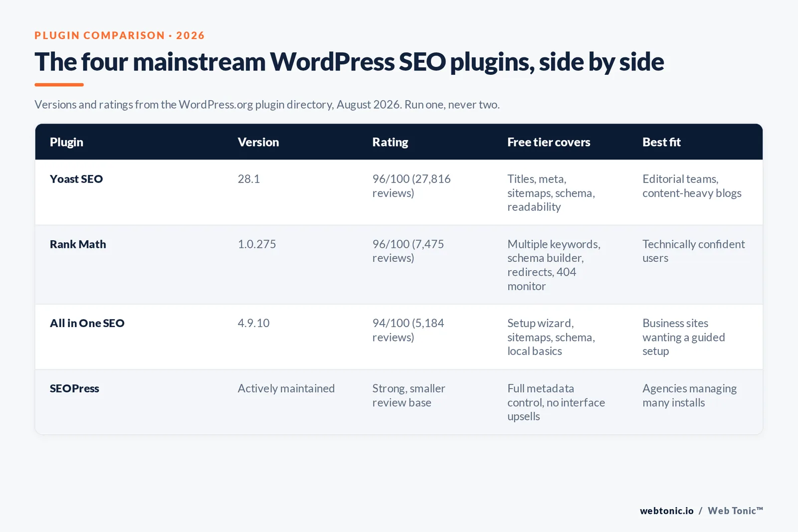Image resolution: width=798 pixels, height=532 pixels.
Task: Click version cell '28.1'
Action: tap(249, 179)
